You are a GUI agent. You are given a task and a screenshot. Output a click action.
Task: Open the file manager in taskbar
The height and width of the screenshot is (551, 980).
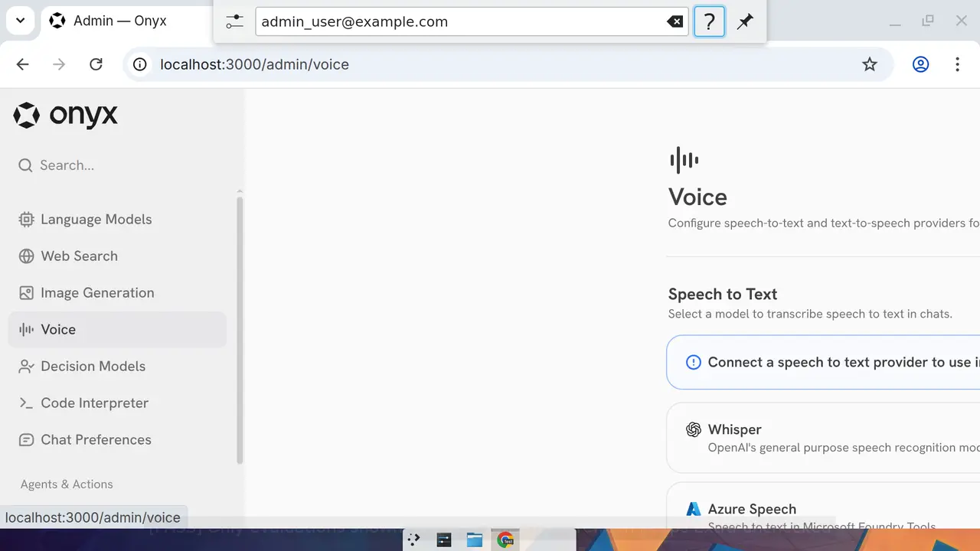475,540
